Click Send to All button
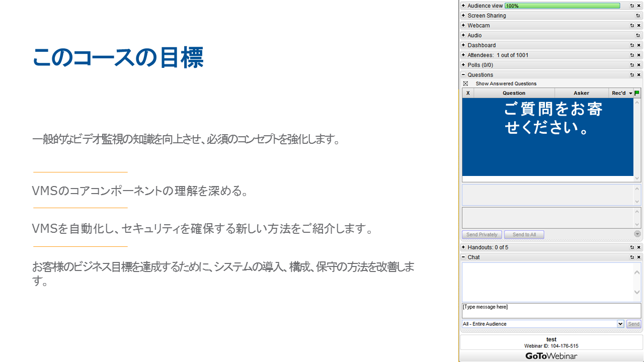 pyautogui.click(x=524, y=234)
